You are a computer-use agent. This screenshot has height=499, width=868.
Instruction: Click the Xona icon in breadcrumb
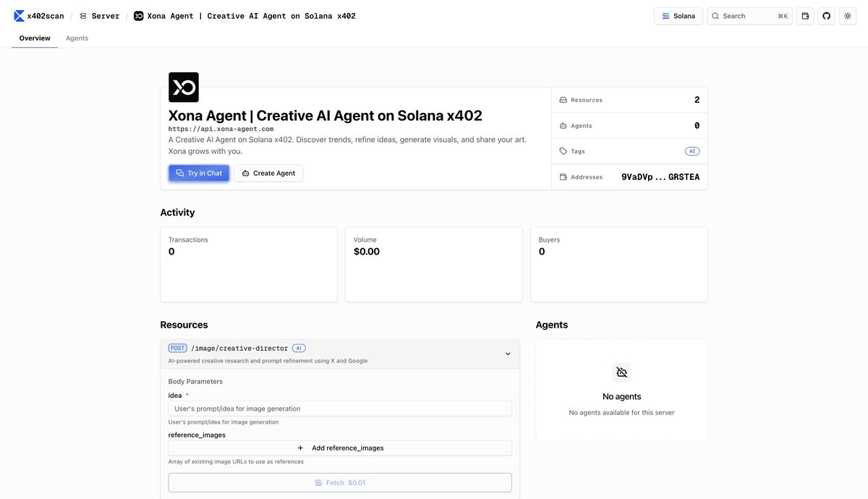pos(139,16)
